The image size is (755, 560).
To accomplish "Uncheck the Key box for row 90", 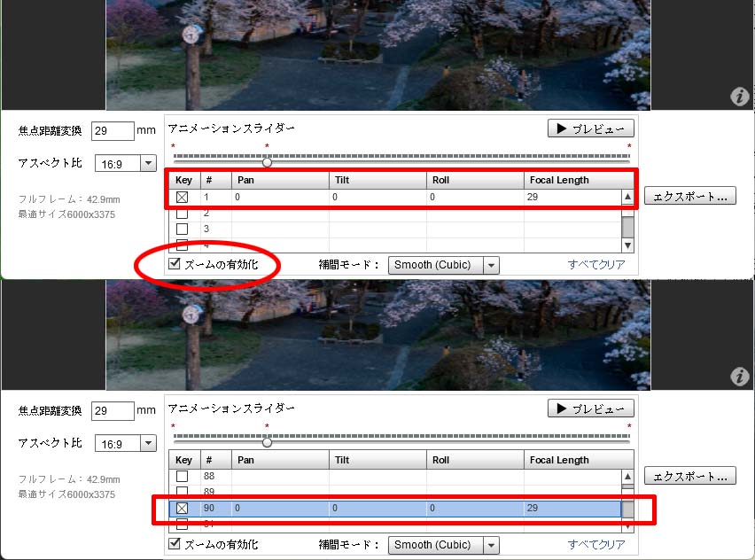I will click(183, 509).
